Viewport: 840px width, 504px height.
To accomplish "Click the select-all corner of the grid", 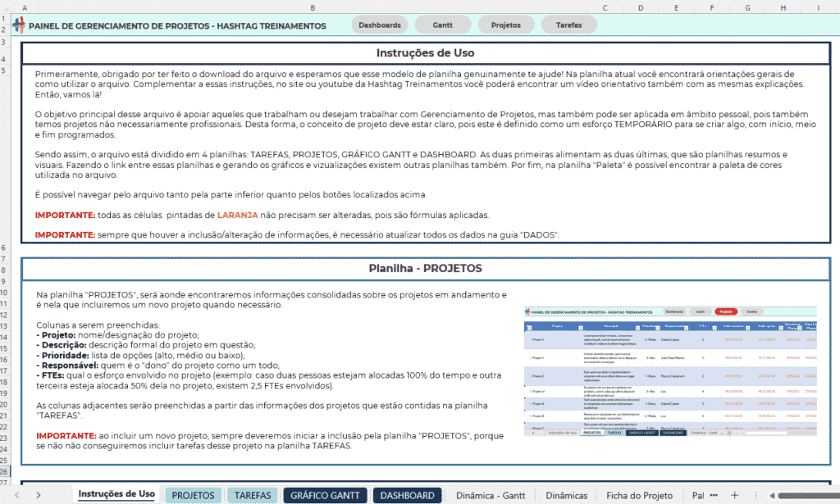I will (x=5, y=7).
